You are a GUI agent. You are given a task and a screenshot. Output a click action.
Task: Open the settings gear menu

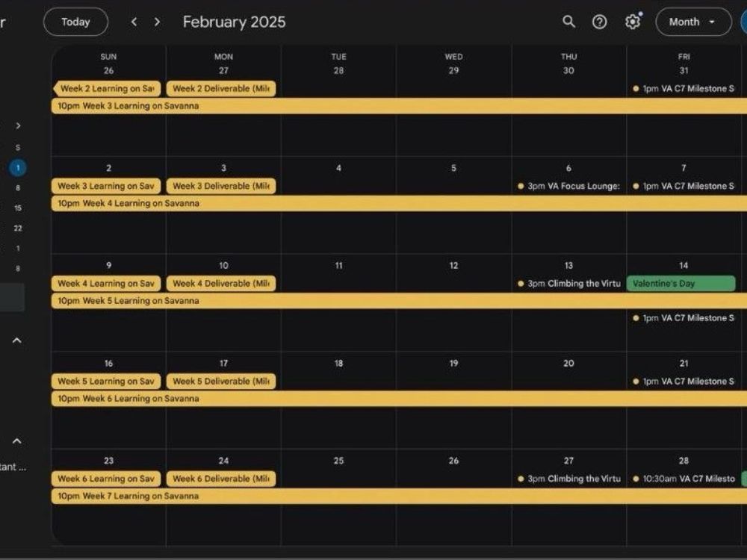633,22
